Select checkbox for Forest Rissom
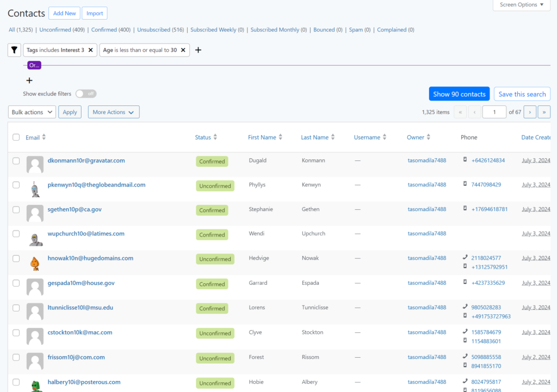557x392 pixels. pyautogui.click(x=16, y=357)
